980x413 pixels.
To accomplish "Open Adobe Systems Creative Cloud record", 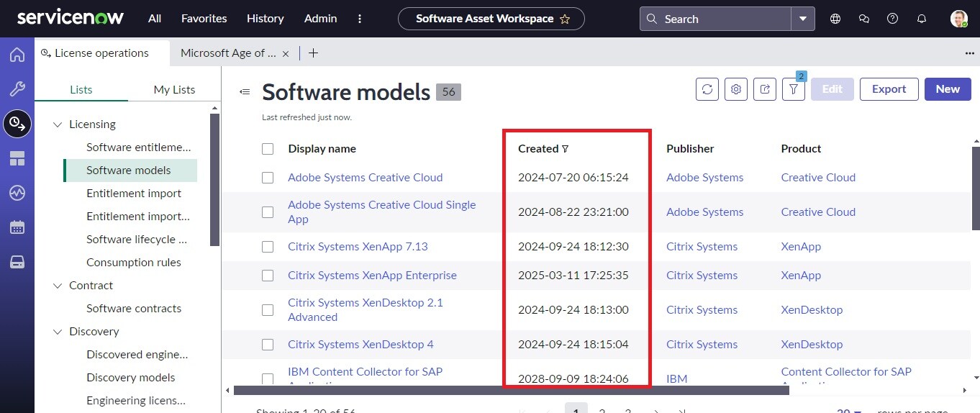I will coord(365,178).
